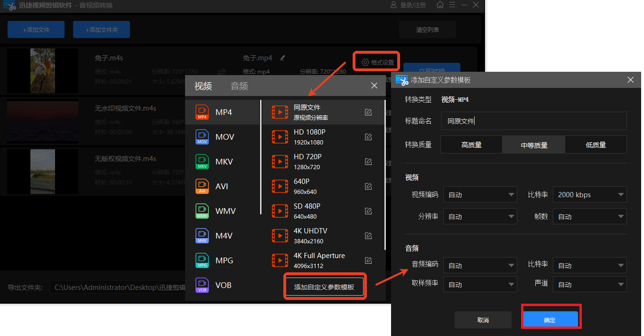644x336 pixels.
Task: Expand the 分辨率 resolution dropdown
Action: (x=479, y=216)
